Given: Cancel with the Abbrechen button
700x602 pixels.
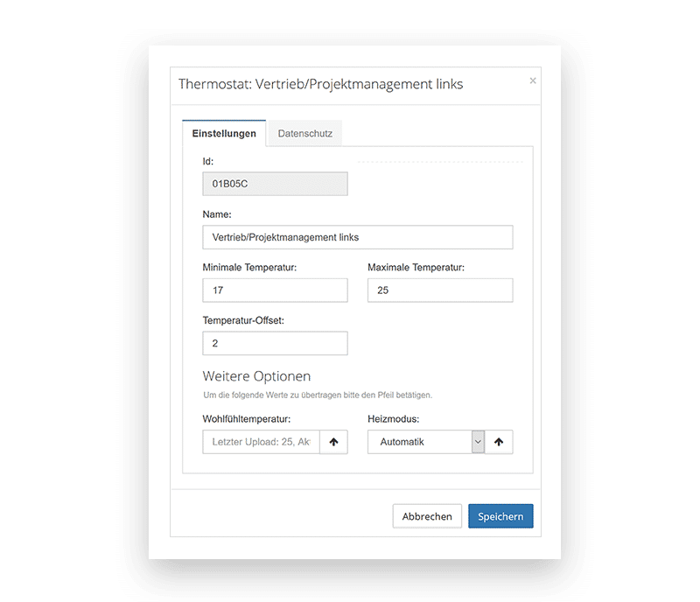Looking at the screenshot, I should pos(427,516).
